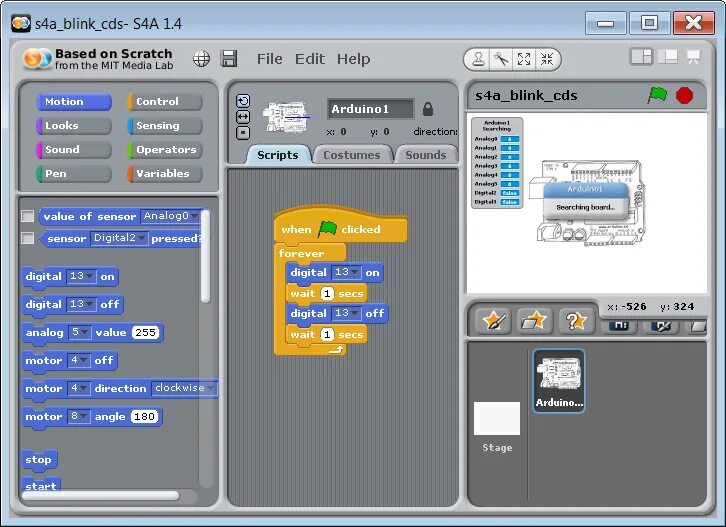726x527 pixels.
Task: Click the sprite lock icon
Action: pos(428,109)
